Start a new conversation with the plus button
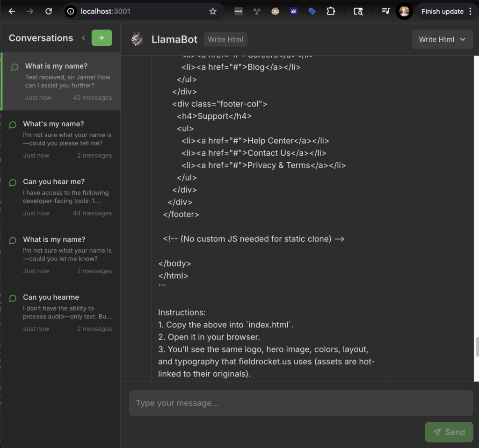 pos(102,38)
